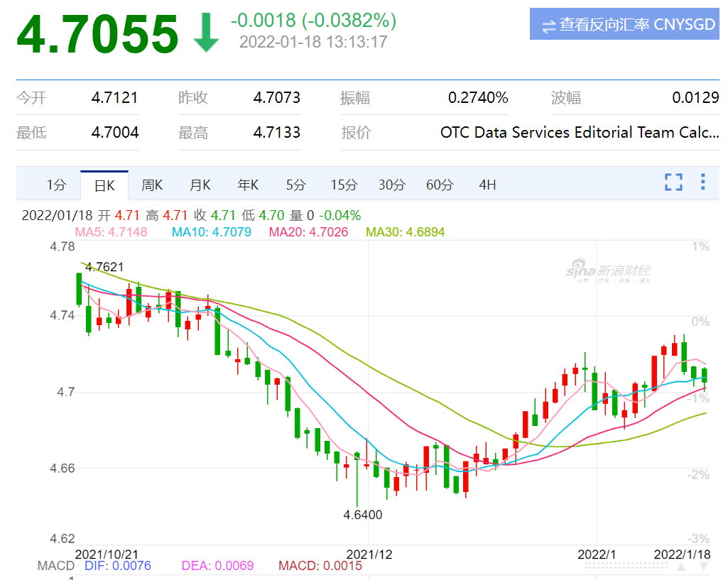Click the MACD indicator label
728x580 pixels.
click(55, 566)
